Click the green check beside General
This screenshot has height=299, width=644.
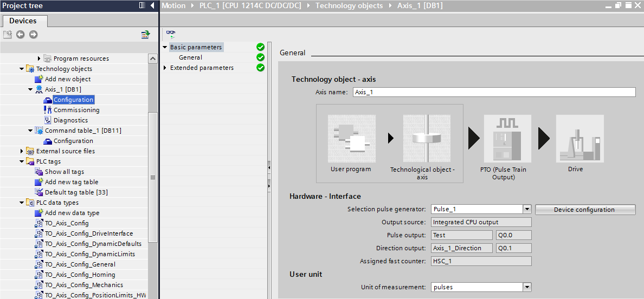click(260, 57)
